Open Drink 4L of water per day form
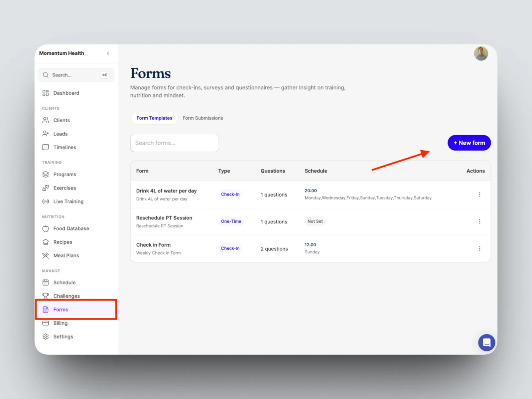This screenshot has width=532, height=399. click(166, 191)
